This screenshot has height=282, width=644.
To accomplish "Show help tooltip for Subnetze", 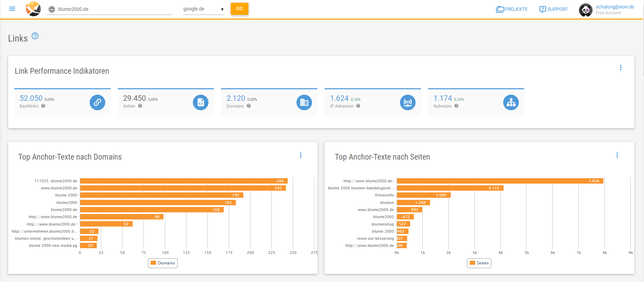I will 457,106.
